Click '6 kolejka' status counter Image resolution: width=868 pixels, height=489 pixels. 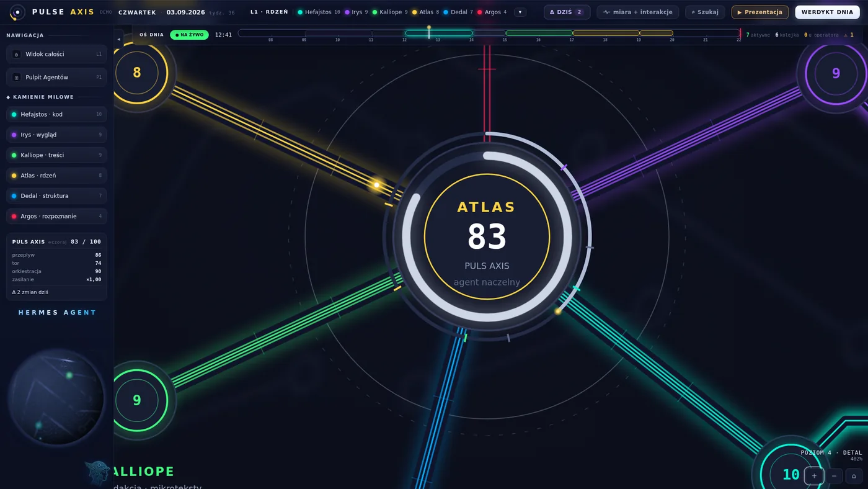click(787, 35)
